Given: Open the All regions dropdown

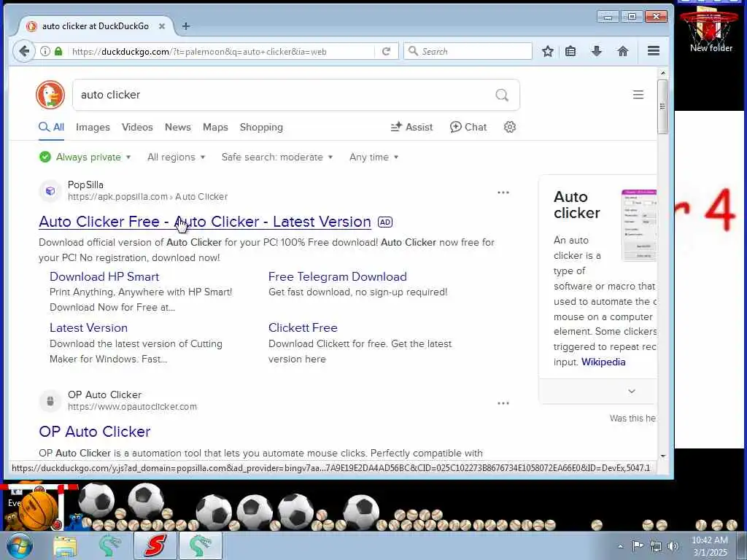Looking at the screenshot, I should [176, 157].
